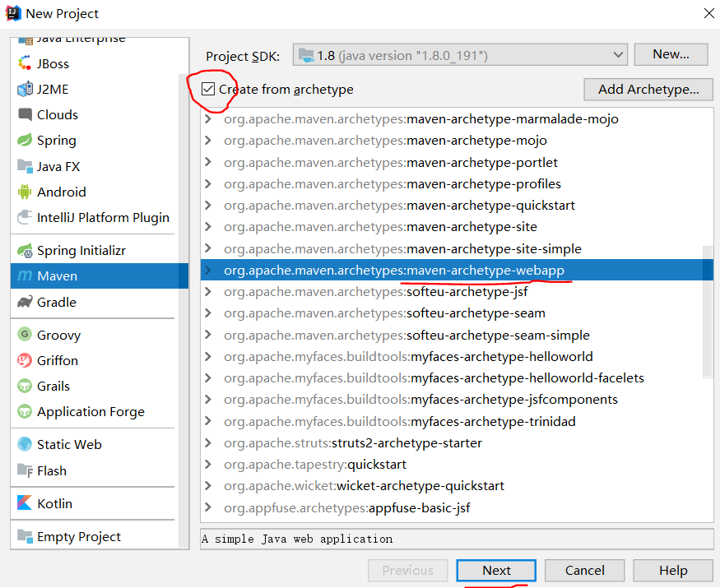Expand the maven-archetype-marmalade-mojo node

click(208, 119)
